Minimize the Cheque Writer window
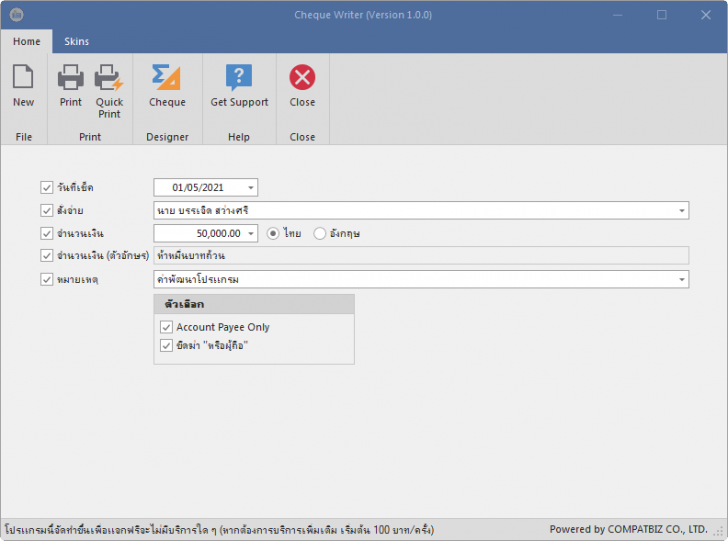The height and width of the screenshot is (541, 728). point(618,15)
